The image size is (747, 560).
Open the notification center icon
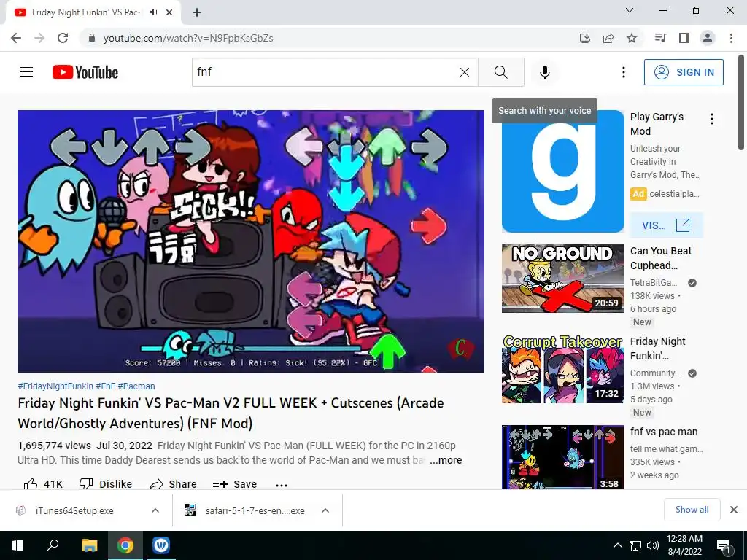pos(724,545)
